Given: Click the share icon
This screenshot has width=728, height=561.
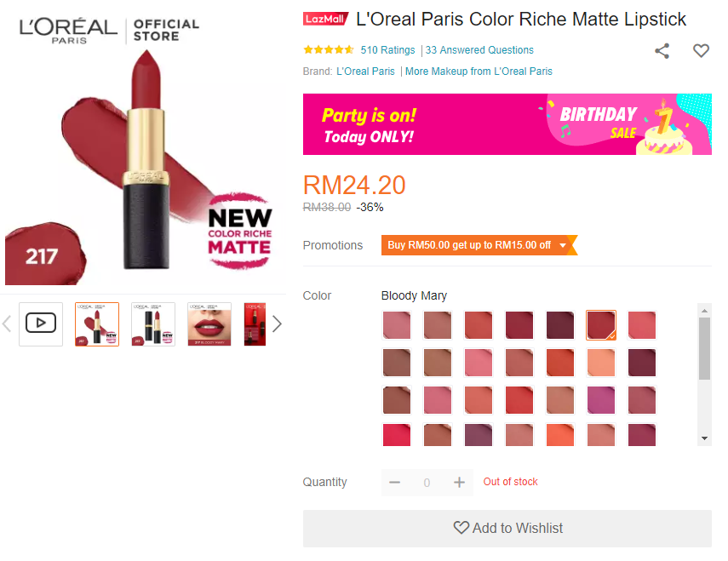Looking at the screenshot, I should (662, 51).
